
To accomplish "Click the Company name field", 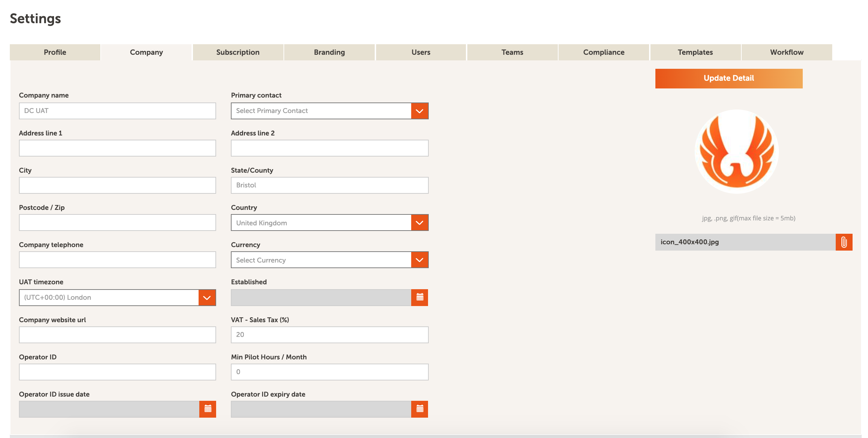I will tap(118, 111).
